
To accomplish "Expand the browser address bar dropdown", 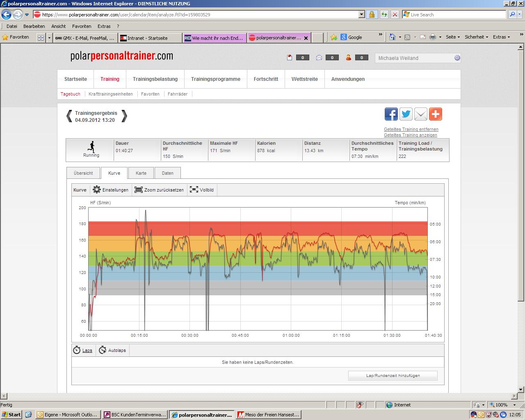I will tap(361, 15).
